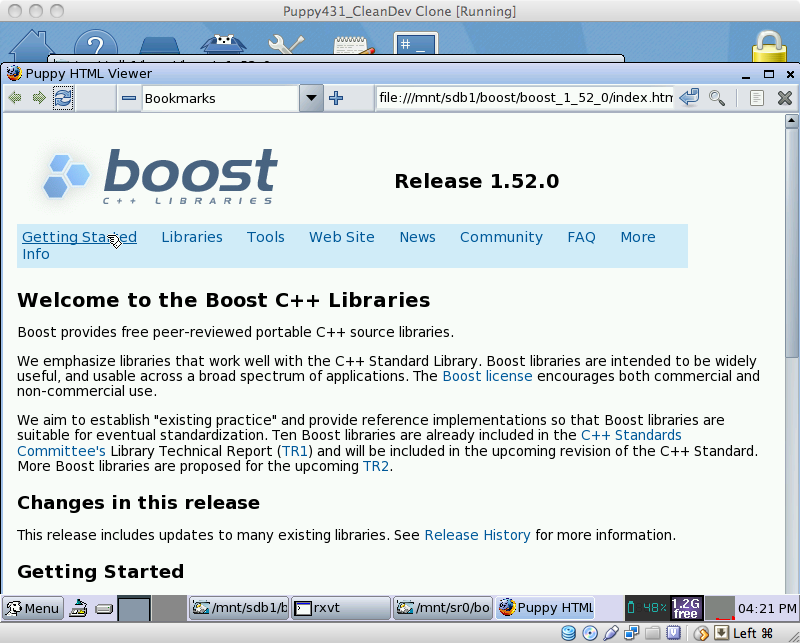Image resolution: width=800 pixels, height=643 pixels.
Task: Reload the page with the refresh icon
Action: pyautogui.click(x=63, y=98)
